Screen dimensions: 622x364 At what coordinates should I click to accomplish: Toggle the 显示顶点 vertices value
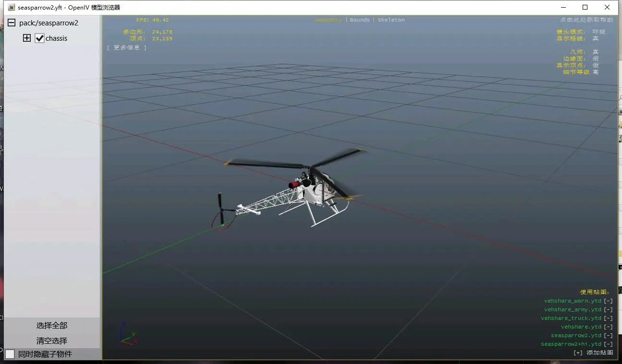(596, 65)
